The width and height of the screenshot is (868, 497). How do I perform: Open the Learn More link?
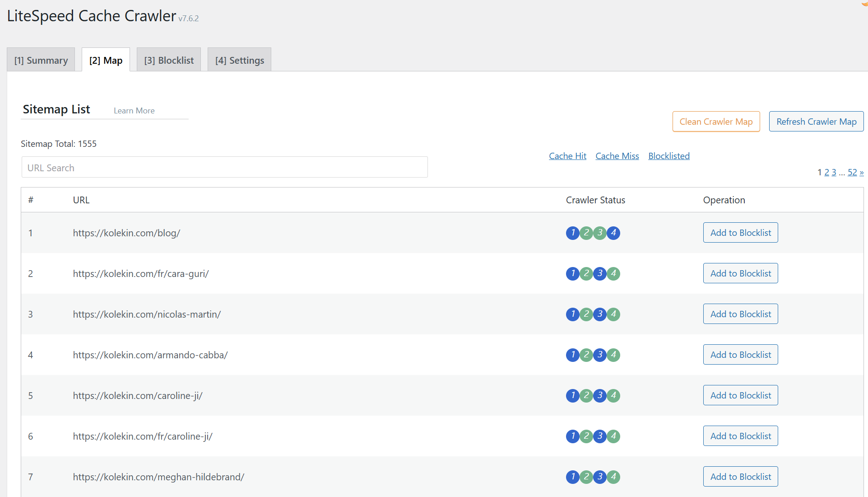coord(134,111)
